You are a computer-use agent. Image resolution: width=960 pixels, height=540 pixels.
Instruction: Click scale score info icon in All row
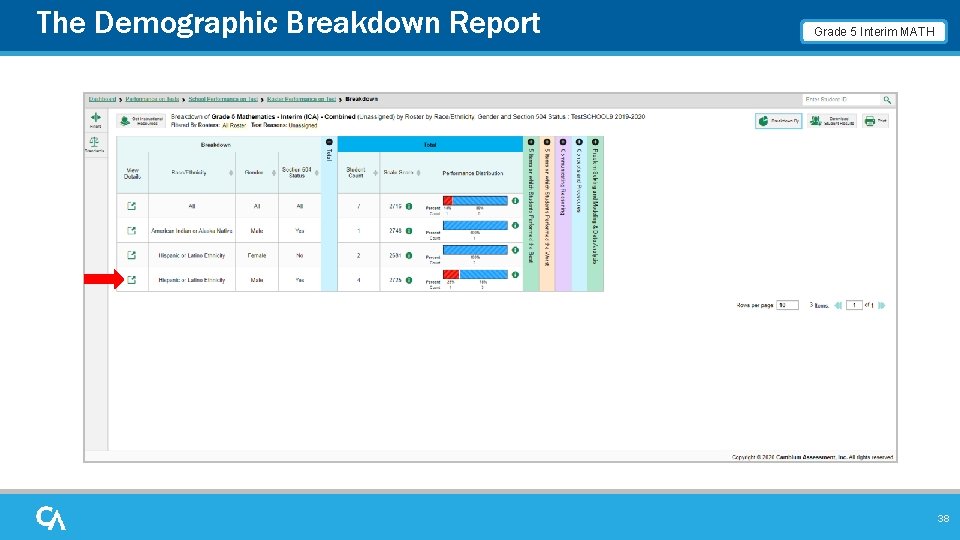409,206
